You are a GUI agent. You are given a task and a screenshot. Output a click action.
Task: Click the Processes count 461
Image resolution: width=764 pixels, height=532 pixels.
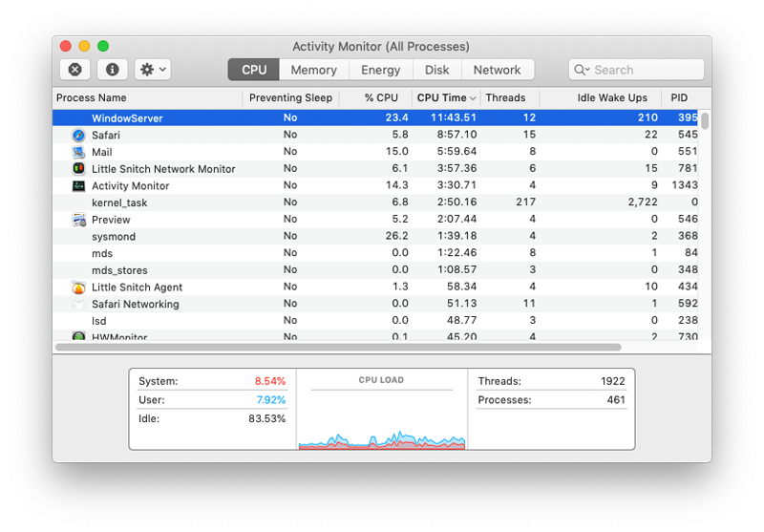[616, 400]
